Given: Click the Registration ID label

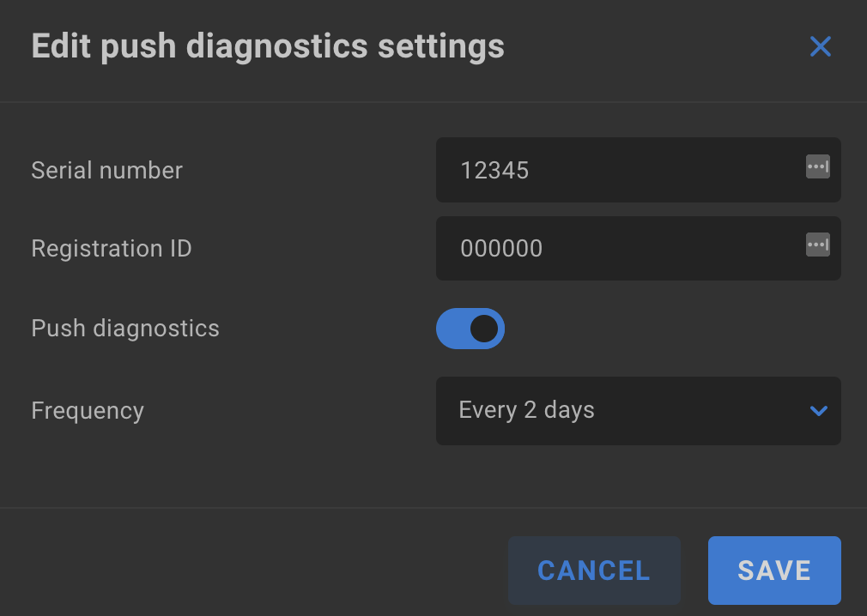Looking at the screenshot, I should (111, 249).
